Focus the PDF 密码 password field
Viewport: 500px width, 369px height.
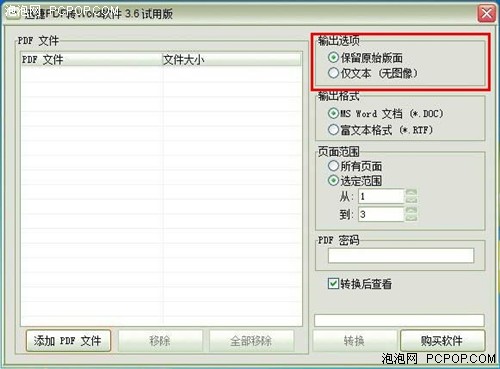tap(401, 256)
